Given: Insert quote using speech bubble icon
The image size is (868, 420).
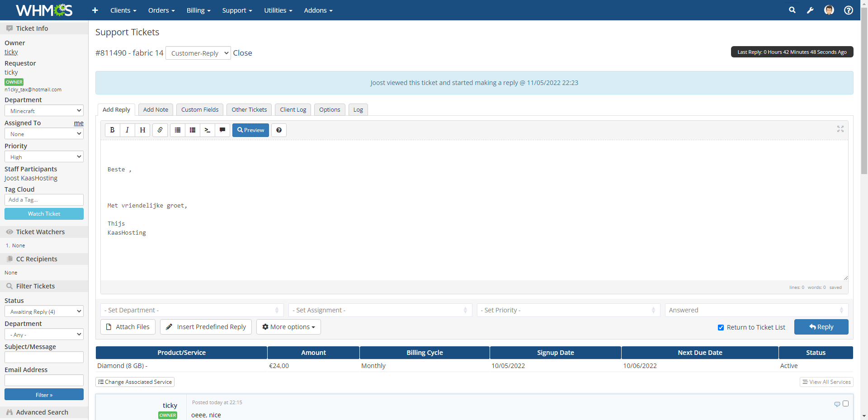Looking at the screenshot, I should pos(222,130).
